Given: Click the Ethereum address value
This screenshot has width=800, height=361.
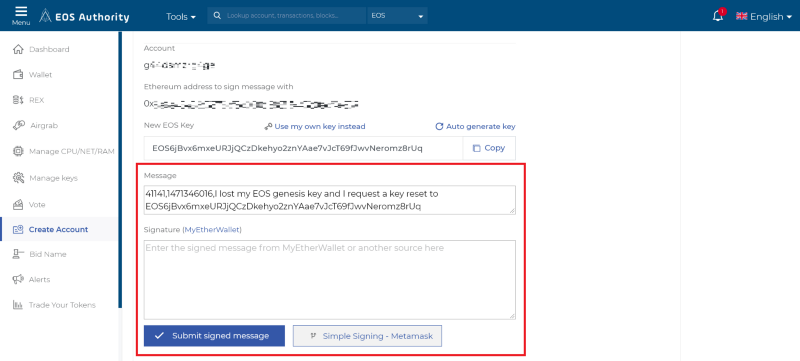Looking at the screenshot, I should point(252,104).
